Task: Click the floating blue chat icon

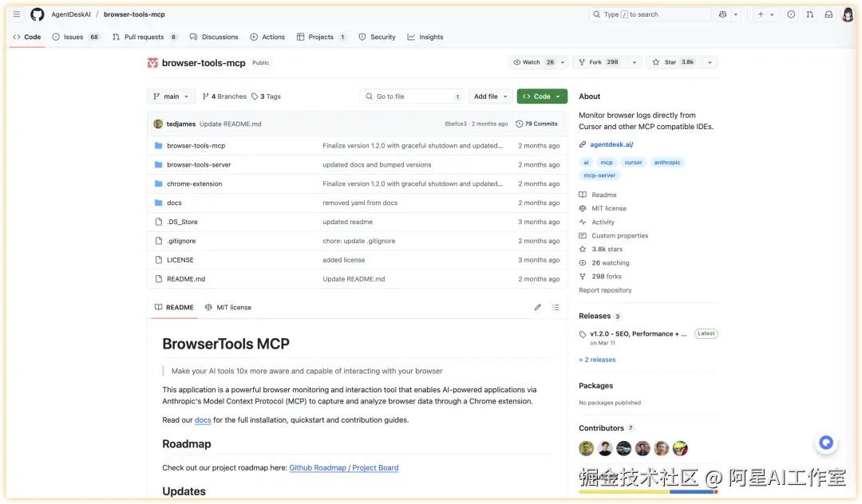Action: (x=826, y=443)
